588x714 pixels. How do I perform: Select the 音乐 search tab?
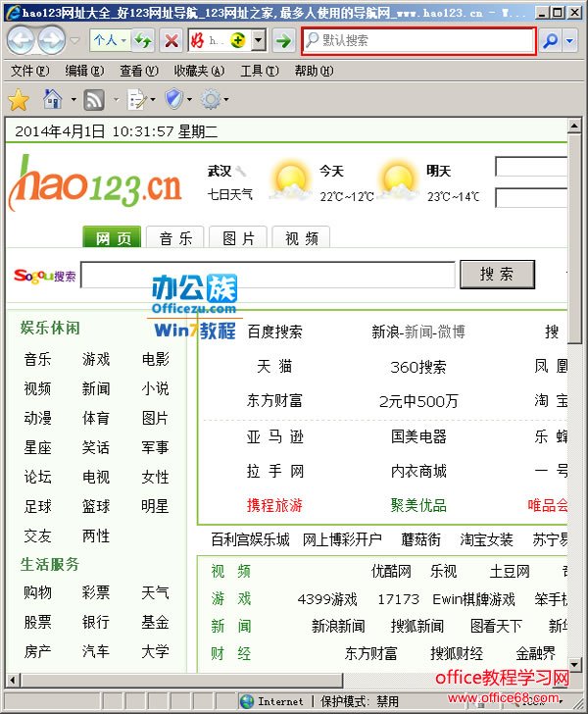(x=175, y=237)
